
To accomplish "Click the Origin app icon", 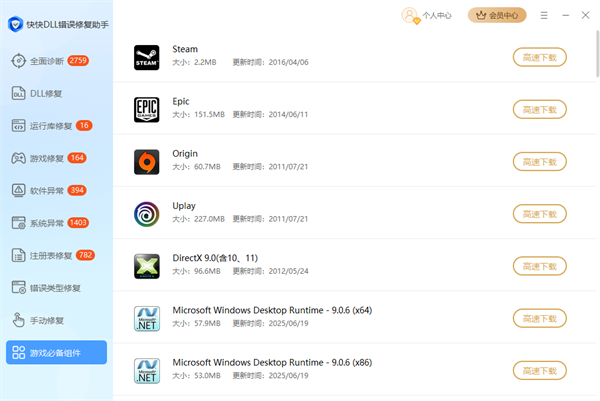I will 147,161.
